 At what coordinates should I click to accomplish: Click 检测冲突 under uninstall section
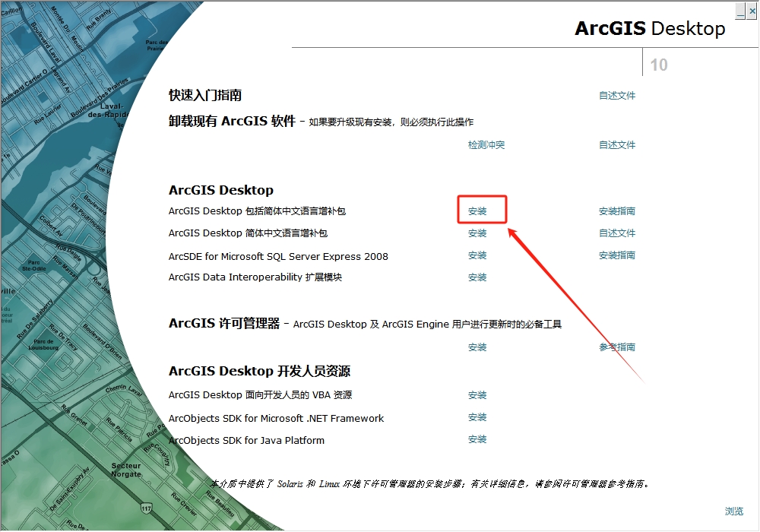(486, 145)
